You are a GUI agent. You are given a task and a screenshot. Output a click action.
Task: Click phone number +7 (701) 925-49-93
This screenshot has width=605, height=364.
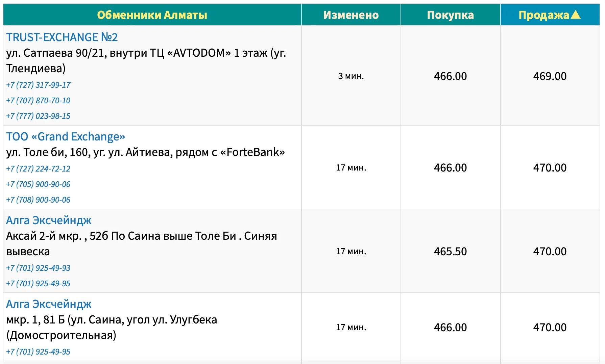point(38,268)
